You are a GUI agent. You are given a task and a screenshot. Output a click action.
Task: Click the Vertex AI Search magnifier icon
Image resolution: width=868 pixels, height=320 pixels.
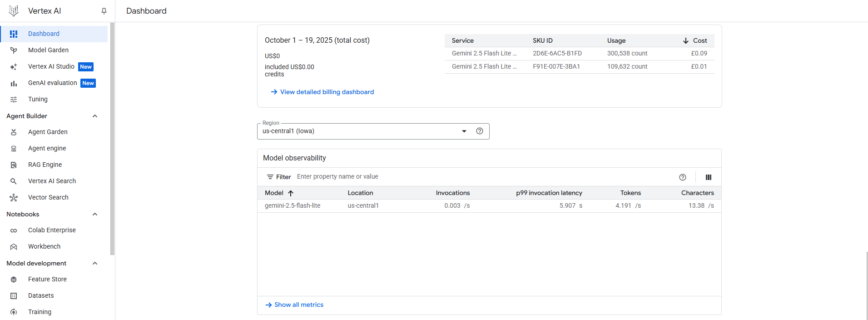click(14, 181)
